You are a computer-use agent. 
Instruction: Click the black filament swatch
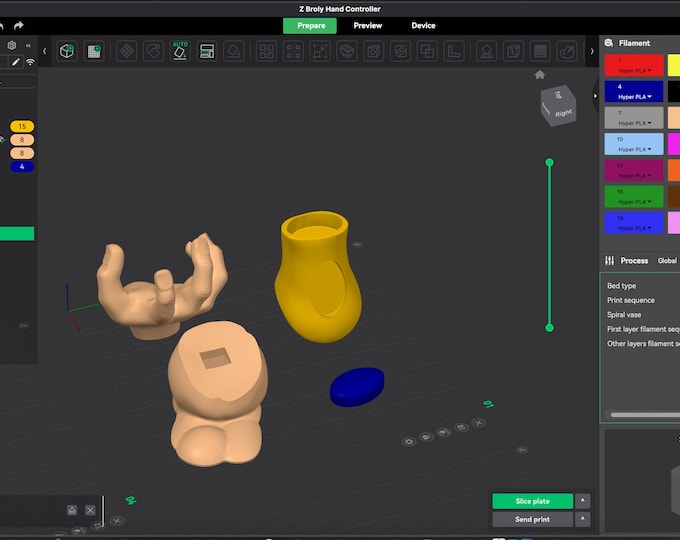point(674,92)
